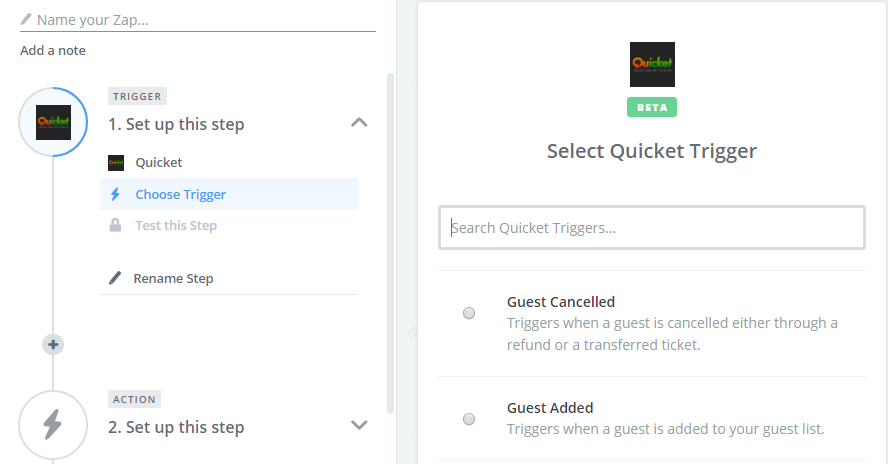Open the '2. Set up this step' section
888x464 pixels.
tap(176, 427)
